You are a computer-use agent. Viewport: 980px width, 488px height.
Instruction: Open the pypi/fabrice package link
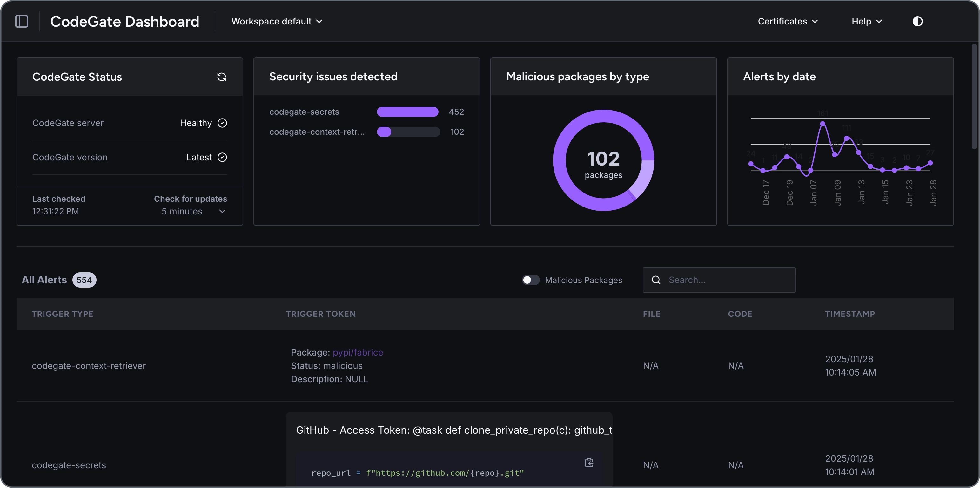click(x=358, y=352)
